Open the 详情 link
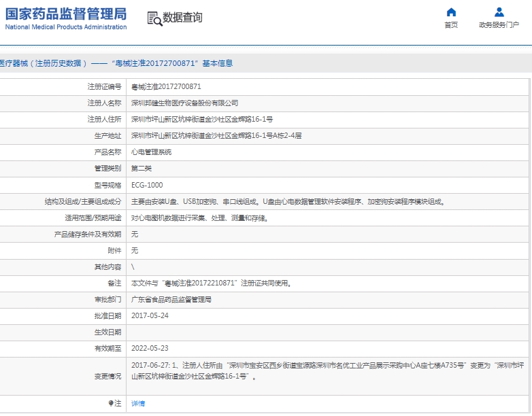Viewport: 532px width, 416px height. click(138, 404)
